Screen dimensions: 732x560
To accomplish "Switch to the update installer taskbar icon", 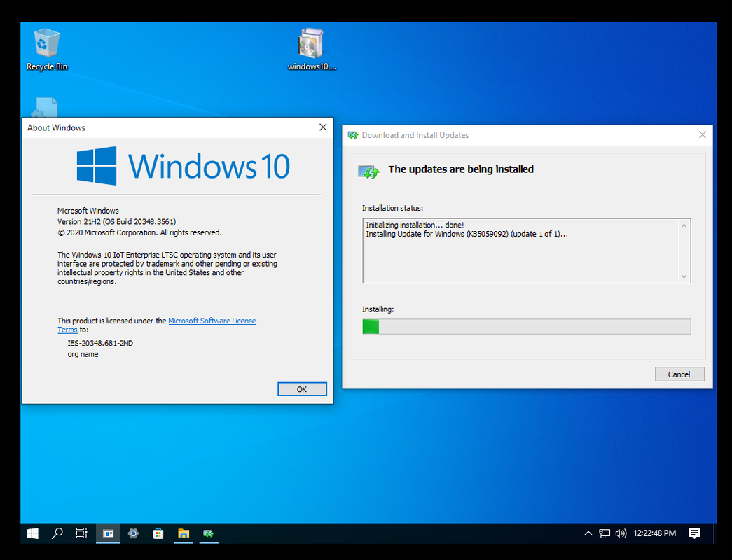I will (209, 533).
